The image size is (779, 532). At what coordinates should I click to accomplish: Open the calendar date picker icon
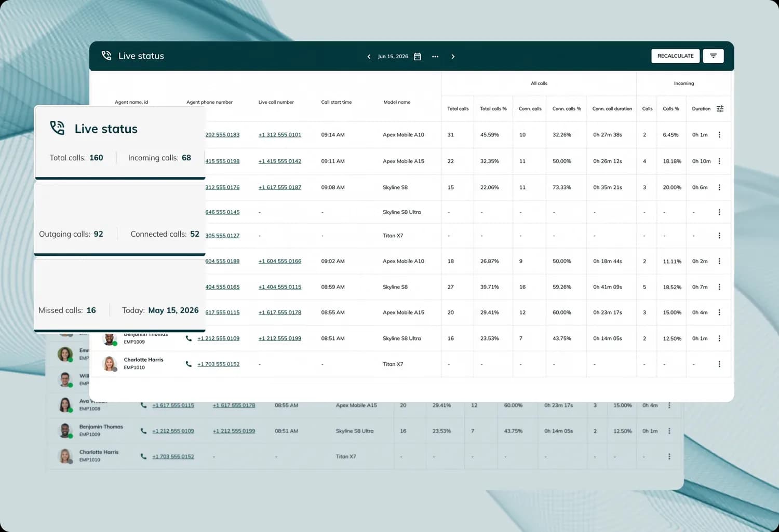pyautogui.click(x=417, y=57)
